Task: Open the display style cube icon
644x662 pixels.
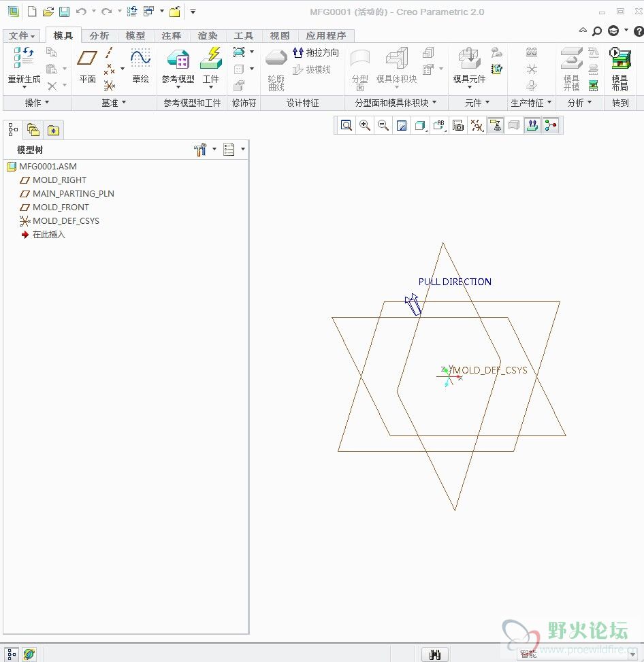Action: (420, 125)
